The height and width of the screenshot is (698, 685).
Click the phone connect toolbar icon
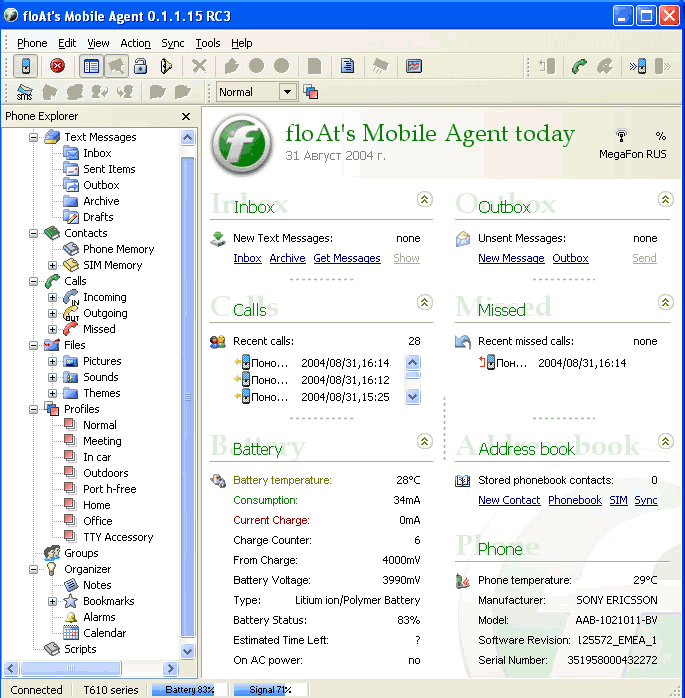26,67
